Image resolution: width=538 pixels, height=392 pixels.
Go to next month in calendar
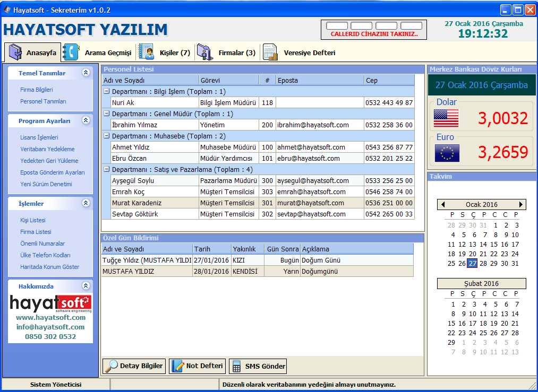point(521,205)
